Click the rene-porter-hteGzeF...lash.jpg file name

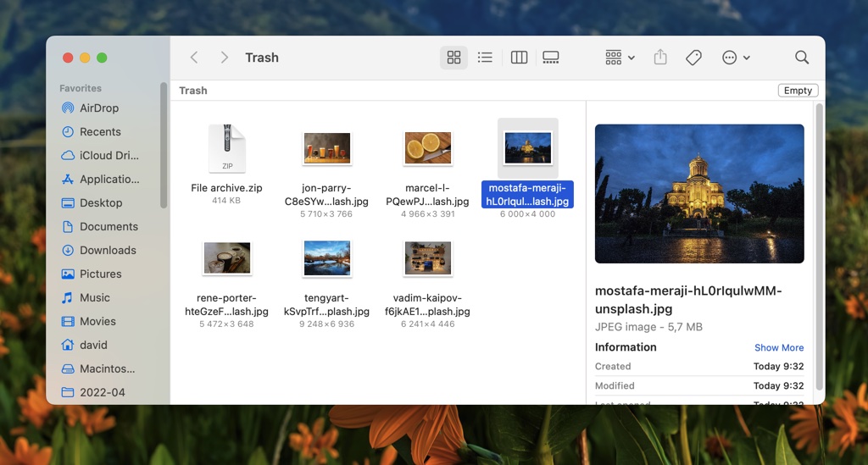tap(226, 305)
